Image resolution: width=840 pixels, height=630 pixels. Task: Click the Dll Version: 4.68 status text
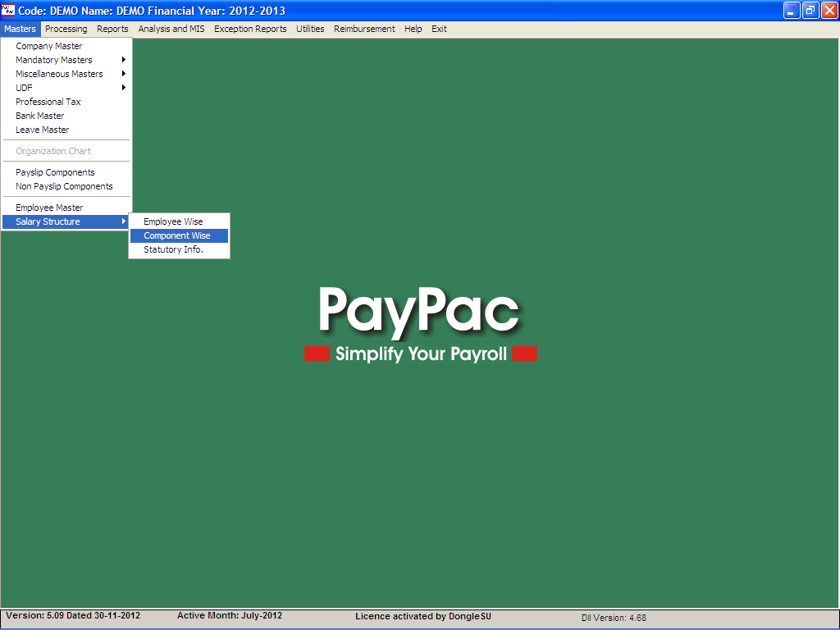614,618
